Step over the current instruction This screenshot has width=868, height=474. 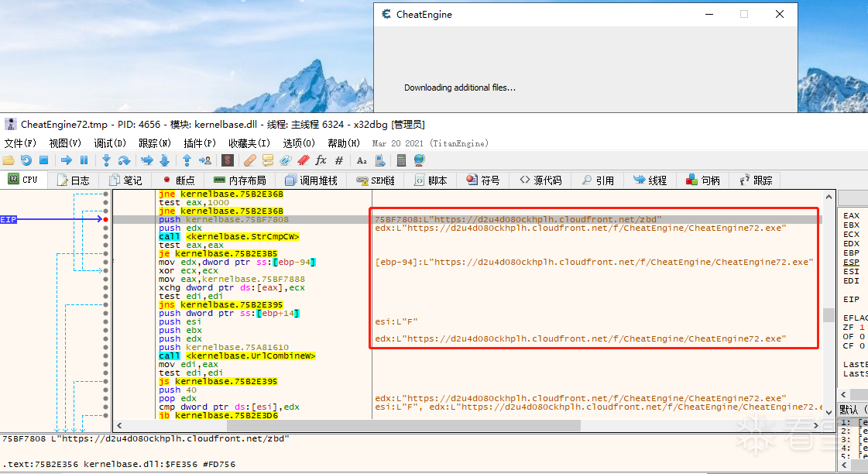point(124,160)
